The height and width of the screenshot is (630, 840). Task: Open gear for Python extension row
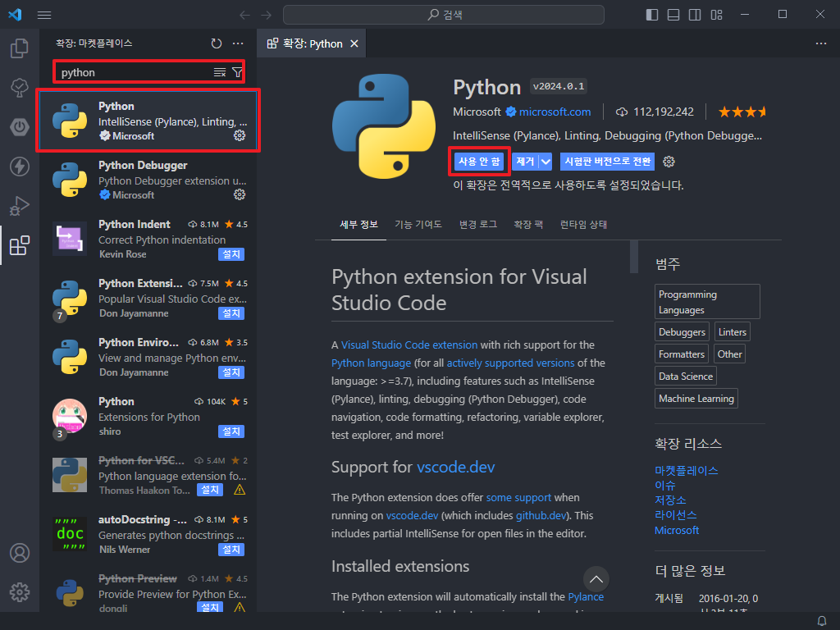point(240,135)
